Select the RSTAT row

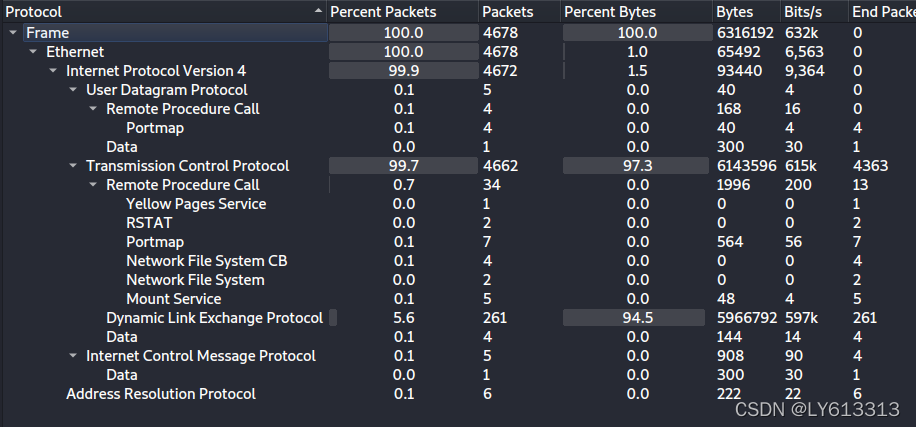point(458,223)
